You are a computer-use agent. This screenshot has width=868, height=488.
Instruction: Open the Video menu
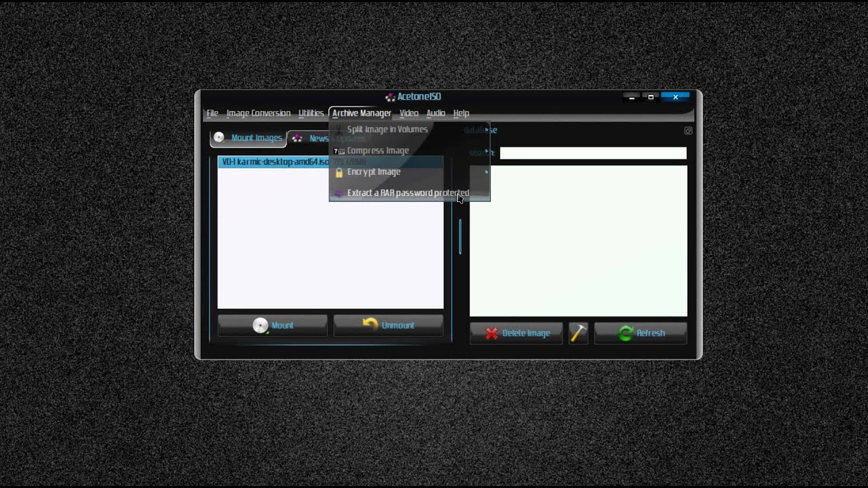pyautogui.click(x=408, y=113)
